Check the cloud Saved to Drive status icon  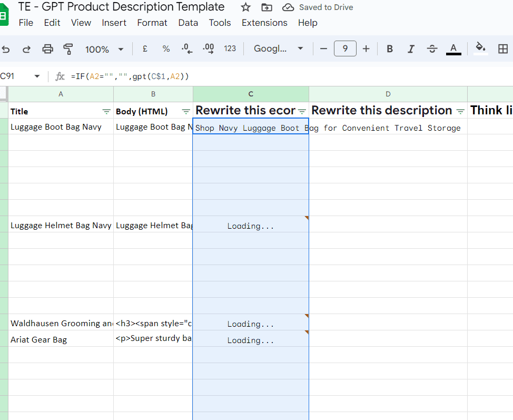pos(288,7)
